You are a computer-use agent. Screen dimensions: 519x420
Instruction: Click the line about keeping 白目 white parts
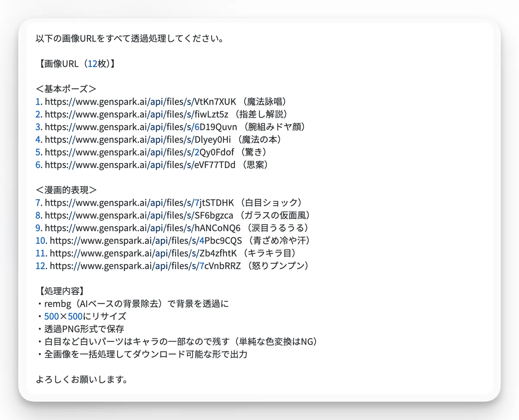[179, 341]
